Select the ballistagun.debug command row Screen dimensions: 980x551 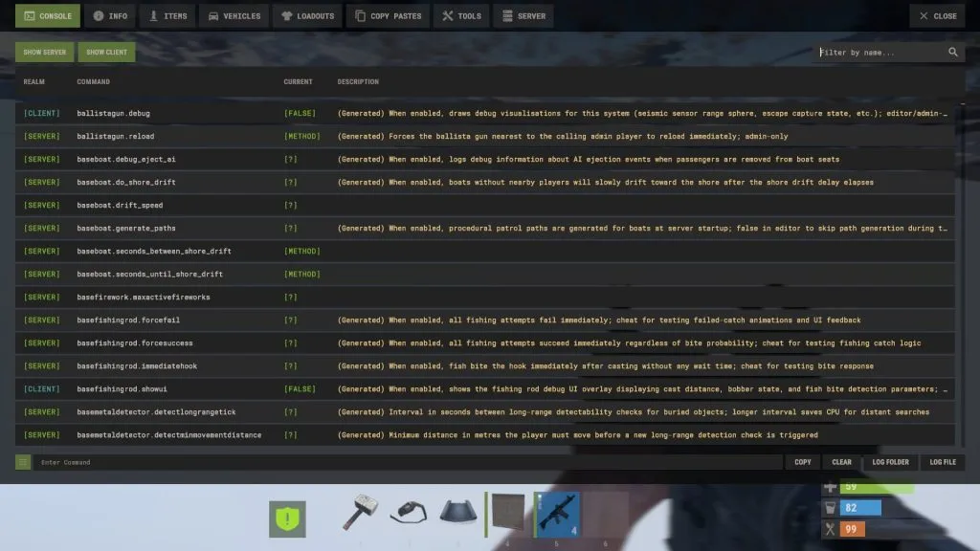tap(485, 113)
